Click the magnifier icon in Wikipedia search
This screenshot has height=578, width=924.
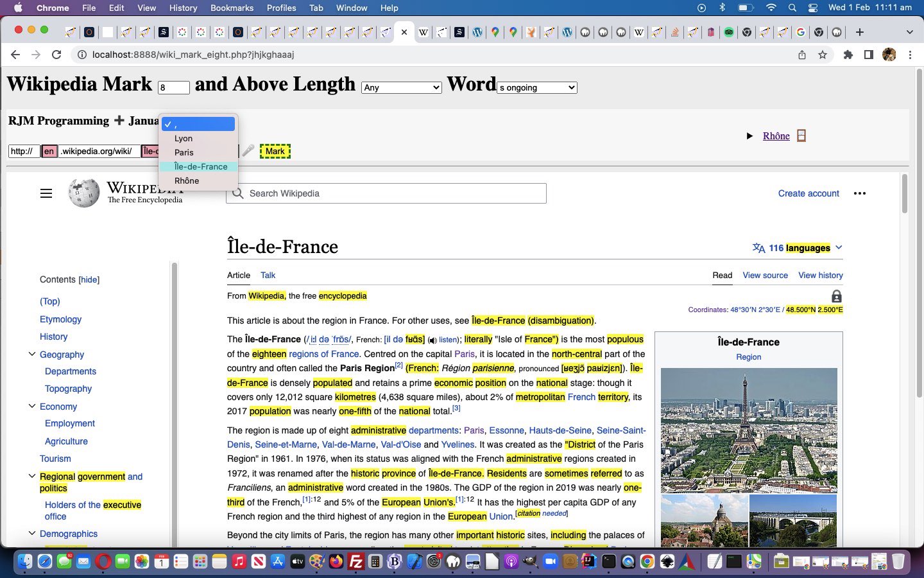[237, 193]
